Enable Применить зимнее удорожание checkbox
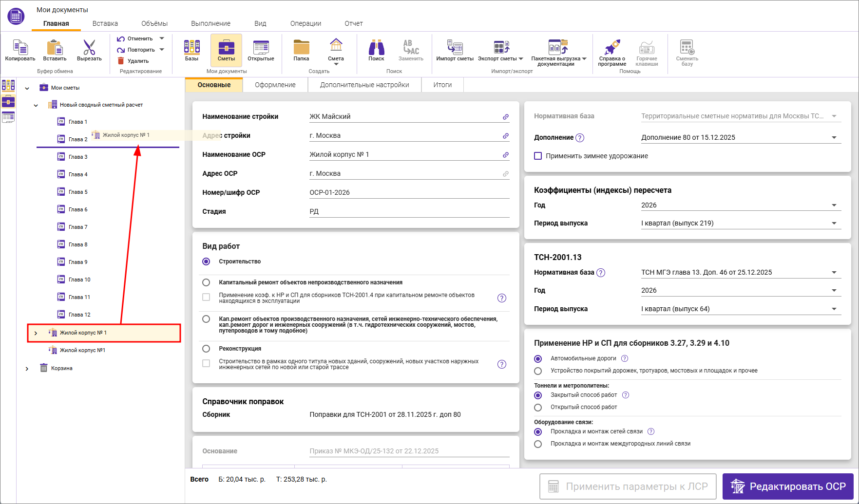Screen dimensions: 859x504 (538, 156)
